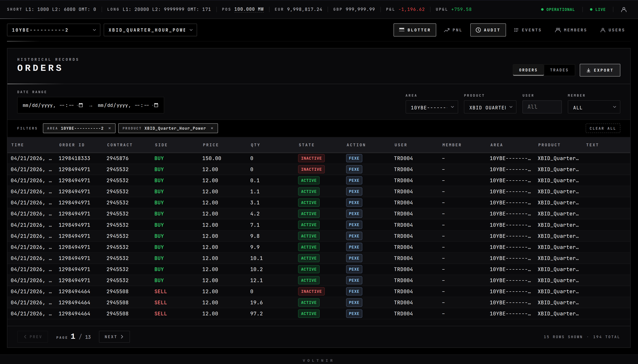Open the AREA filter dropdown
The height and width of the screenshot is (364, 638).
click(x=432, y=107)
